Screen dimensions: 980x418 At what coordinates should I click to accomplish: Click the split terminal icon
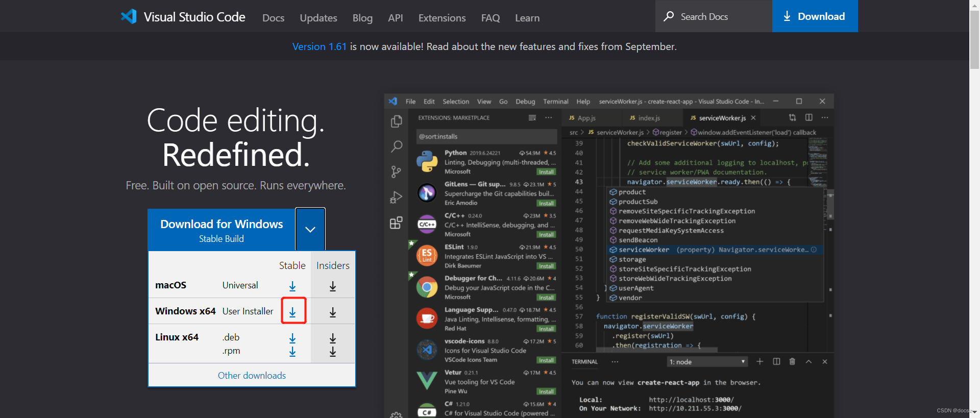coord(776,361)
